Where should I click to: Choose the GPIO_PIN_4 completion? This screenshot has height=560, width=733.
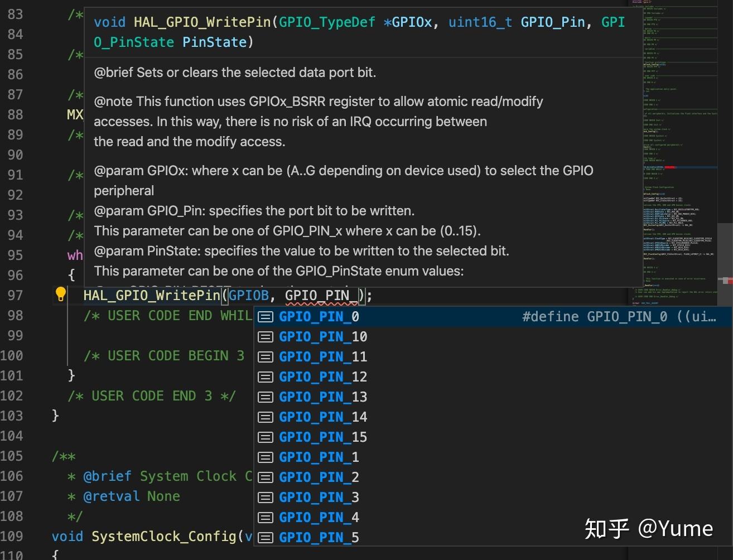pyautogui.click(x=493, y=518)
